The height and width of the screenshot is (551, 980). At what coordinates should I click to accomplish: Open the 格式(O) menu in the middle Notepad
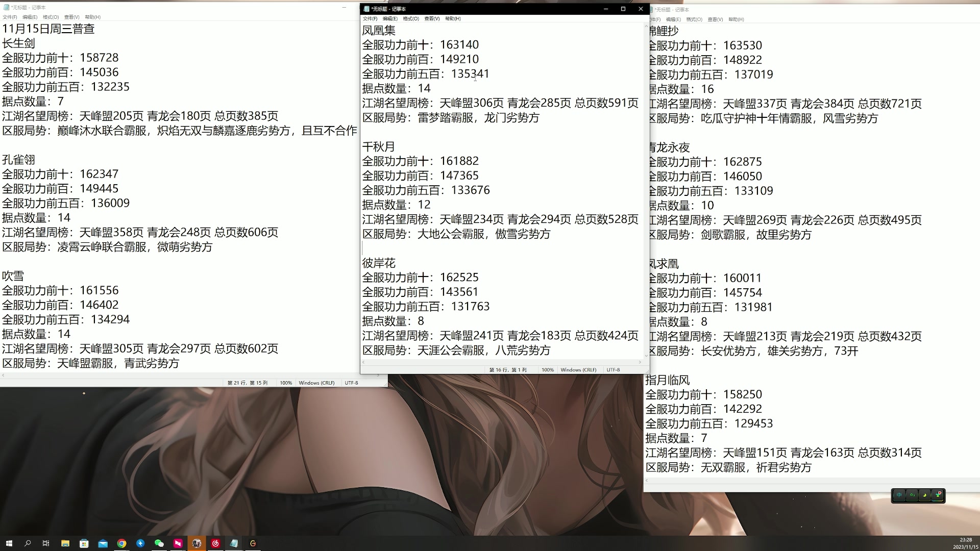pos(410,19)
